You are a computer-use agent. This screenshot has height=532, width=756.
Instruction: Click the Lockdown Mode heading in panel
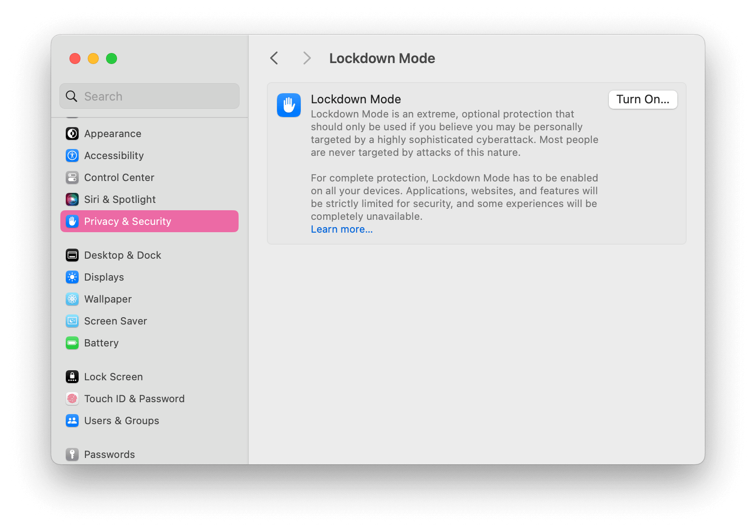click(356, 99)
